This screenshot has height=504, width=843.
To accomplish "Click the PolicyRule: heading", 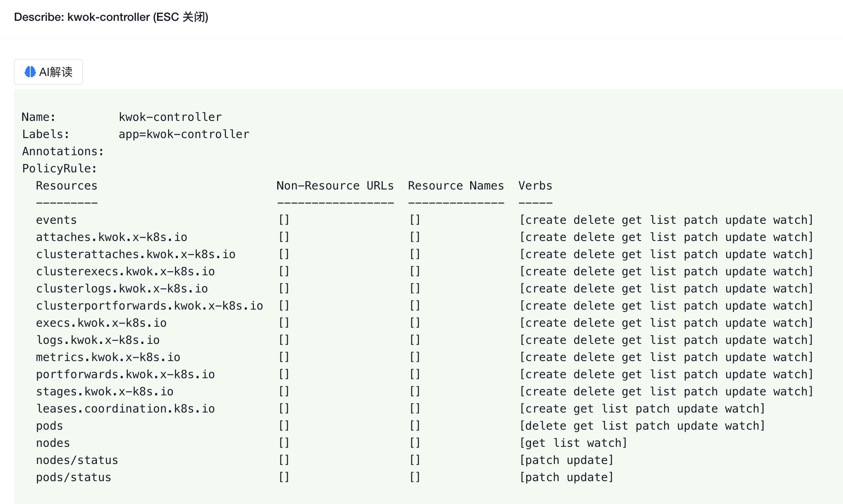I will point(60,169).
